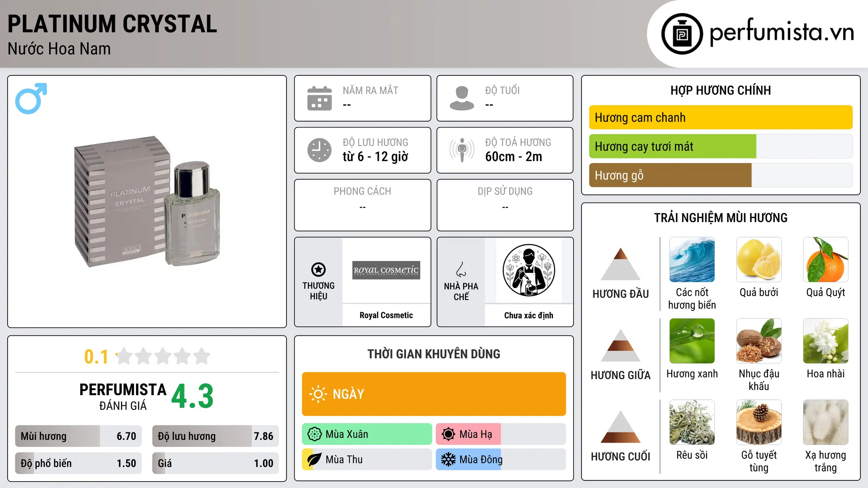Click the Thời gian khuyên dùng heading
Screen dimensions: 868x488
(434, 354)
